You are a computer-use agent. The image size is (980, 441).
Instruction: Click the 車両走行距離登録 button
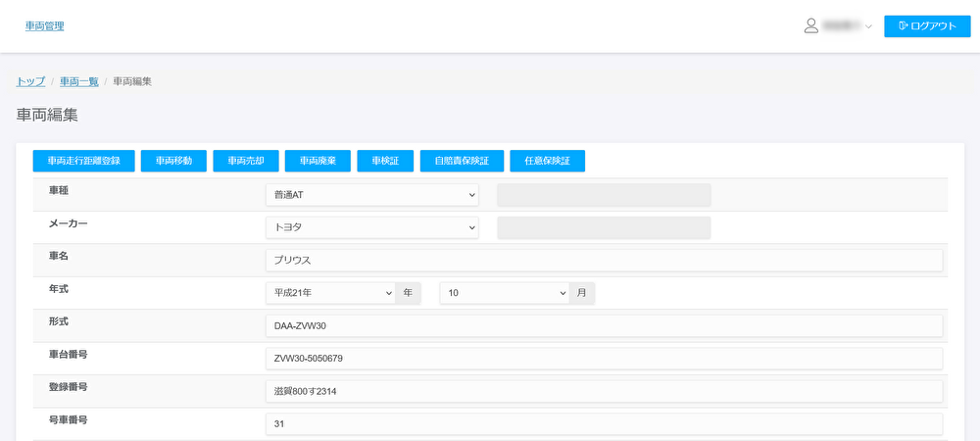(83, 161)
